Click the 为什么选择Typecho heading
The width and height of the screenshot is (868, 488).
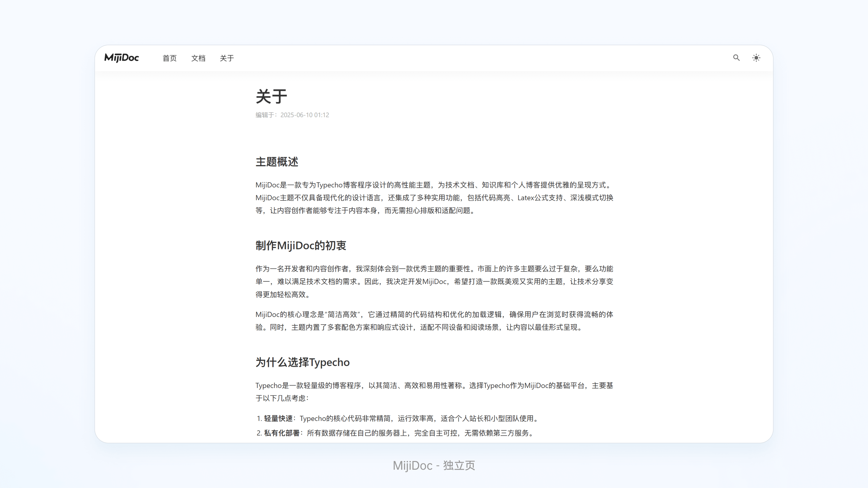pyautogui.click(x=302, y=362)
